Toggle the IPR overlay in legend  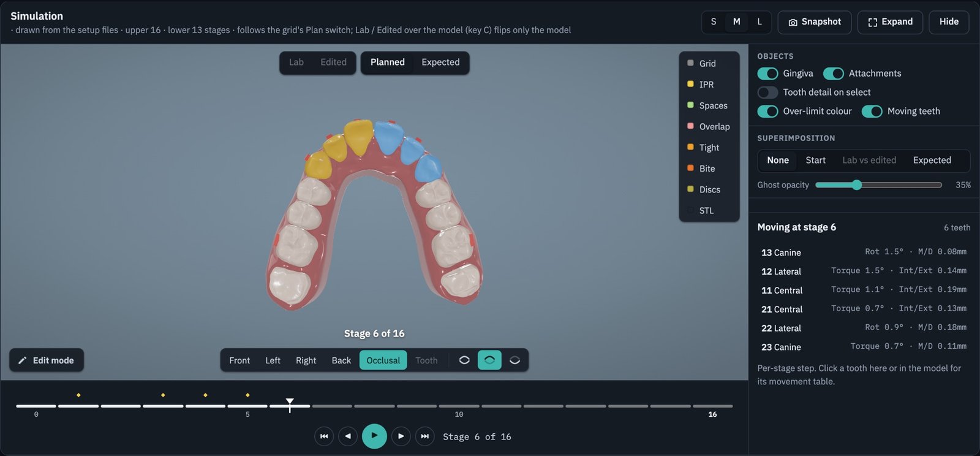coord(709,85)
